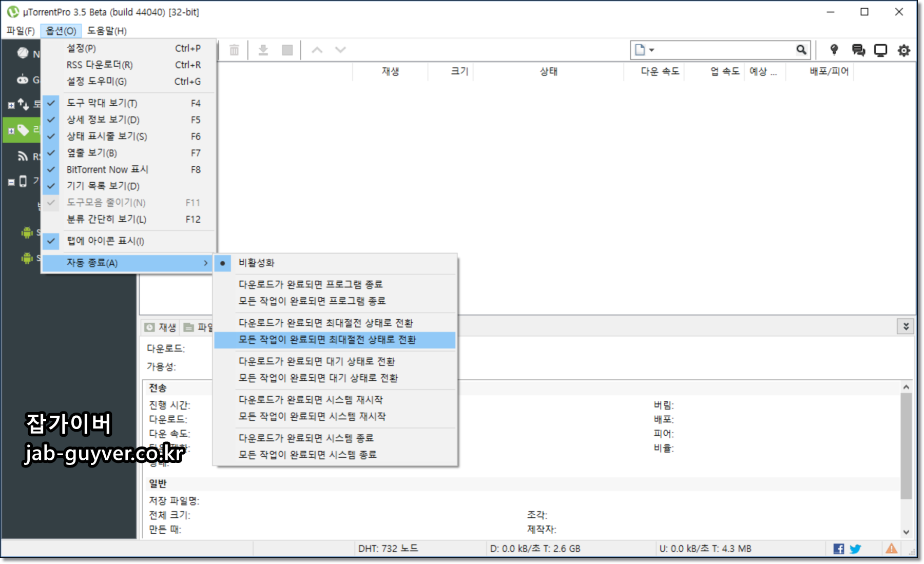Select 다운로드가 완료되면 대기 상태로 전환
This screenshot has height=564, width=924.
coord(335,361)
